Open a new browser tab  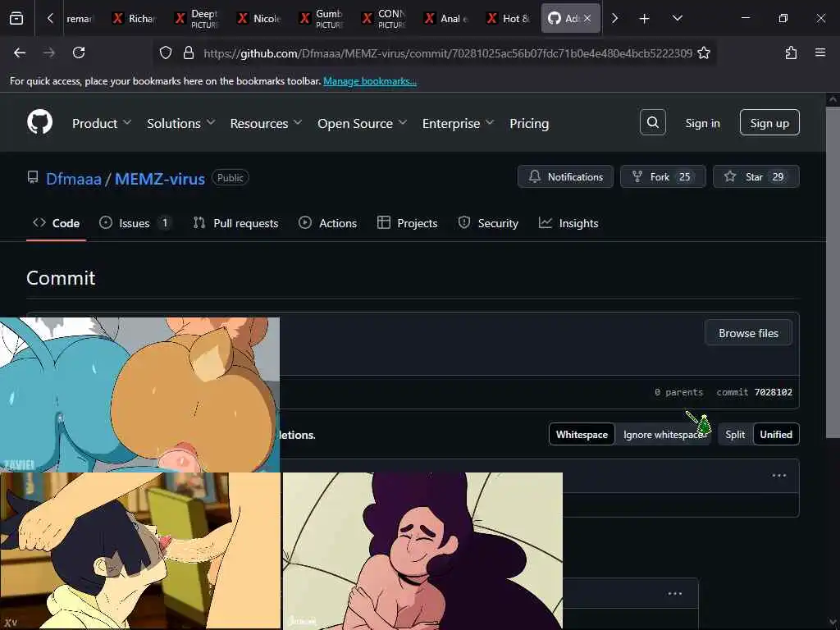645,19
